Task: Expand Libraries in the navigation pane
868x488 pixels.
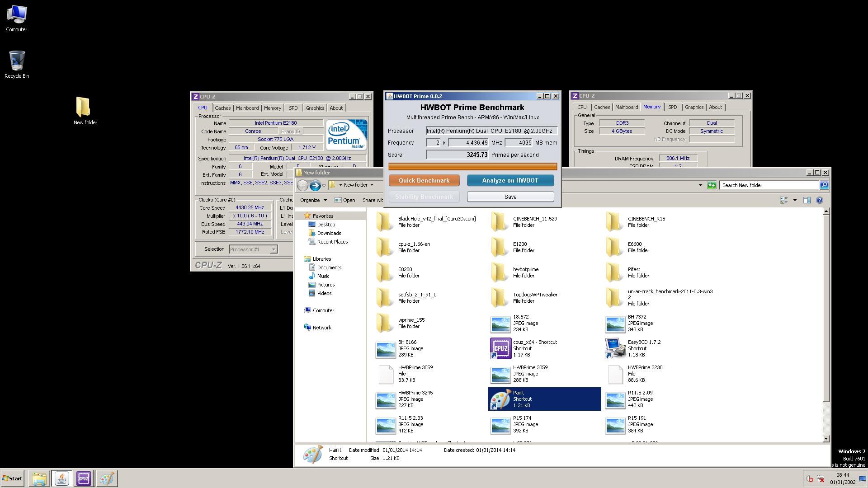Action: 321,259
